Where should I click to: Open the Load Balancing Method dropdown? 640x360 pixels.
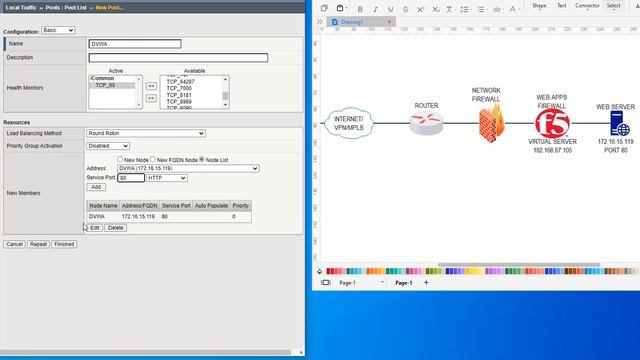(146, 133)
